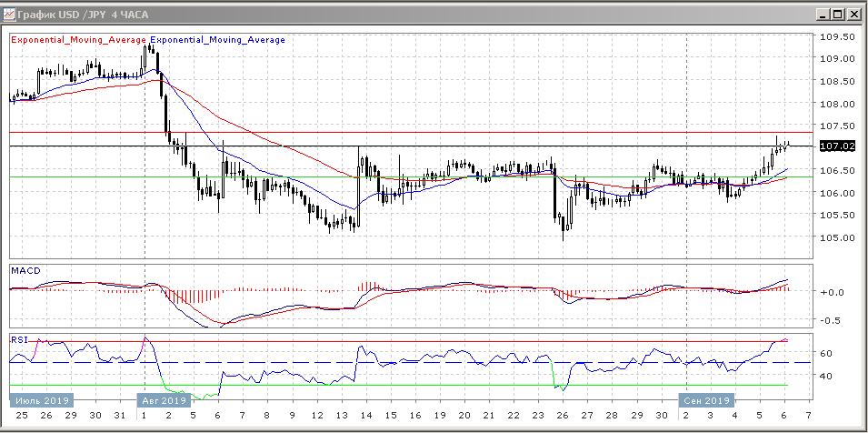Maximize the USD/JPY chart window
Screen dimensions: 868x433
pyautogui.click(x=839, y=14)
